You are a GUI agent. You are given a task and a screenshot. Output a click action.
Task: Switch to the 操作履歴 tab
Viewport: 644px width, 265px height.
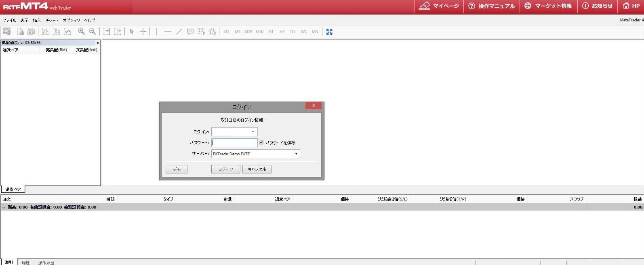pyautogui.click(x=46, y=262)
